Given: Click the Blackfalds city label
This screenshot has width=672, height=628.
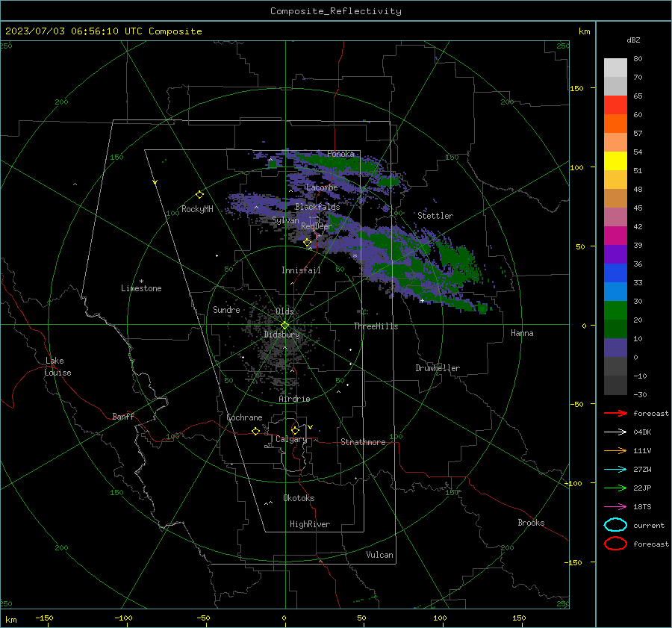Looking at the screenshot, I should click(x=317, y=207).
